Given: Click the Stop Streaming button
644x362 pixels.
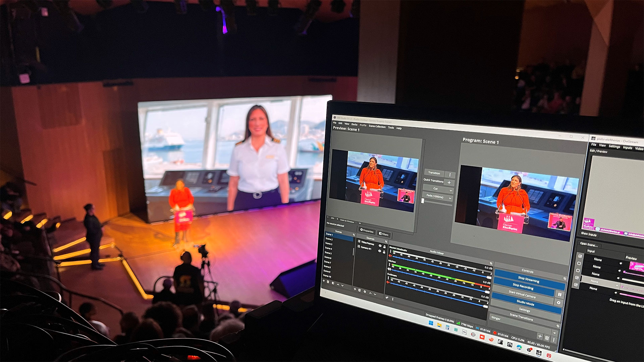Looking at the screenshot, I should (528, 279).
